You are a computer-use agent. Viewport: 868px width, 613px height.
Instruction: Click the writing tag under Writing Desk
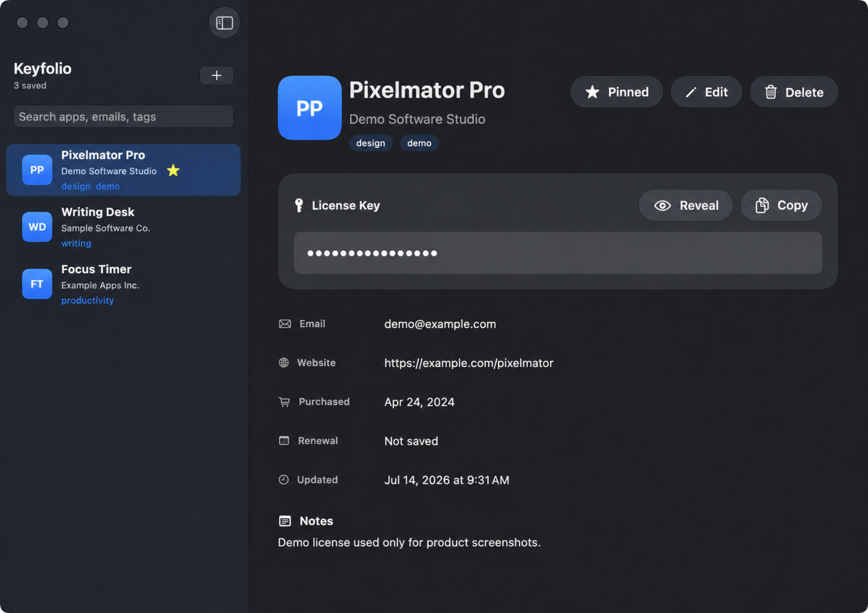click(x=76, y=243)
